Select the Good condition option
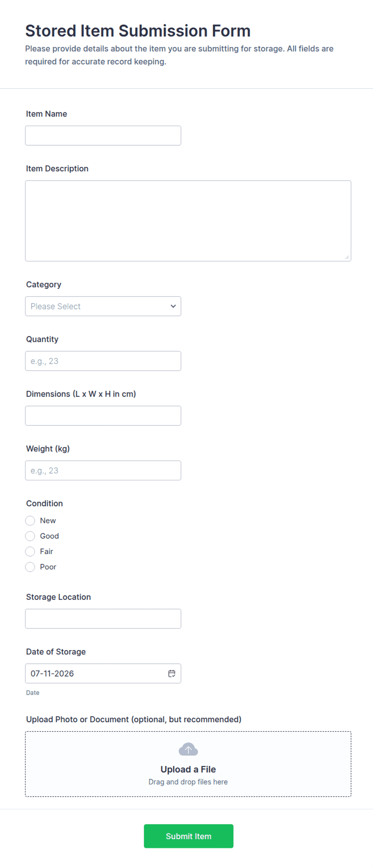This screenshot has height=868, width=373. 30,536
